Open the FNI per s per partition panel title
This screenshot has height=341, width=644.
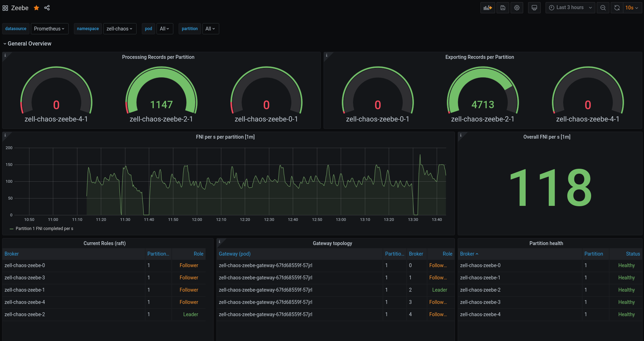click(x=225, y=137)
